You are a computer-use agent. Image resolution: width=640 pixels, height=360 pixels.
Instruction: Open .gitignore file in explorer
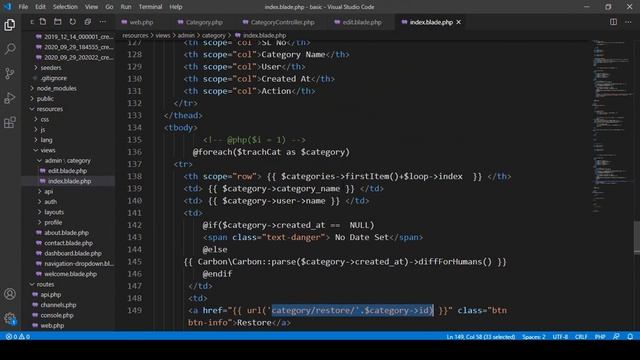pos(53,78)
